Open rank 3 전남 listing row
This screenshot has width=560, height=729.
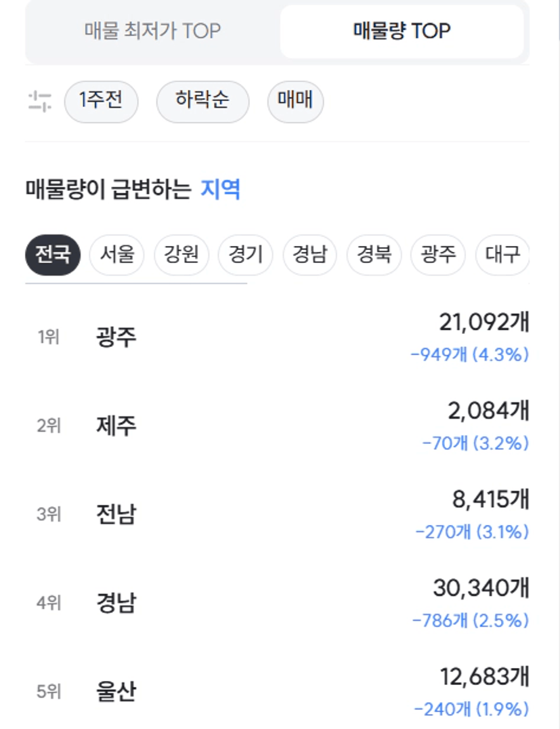[x=277, y=514]
